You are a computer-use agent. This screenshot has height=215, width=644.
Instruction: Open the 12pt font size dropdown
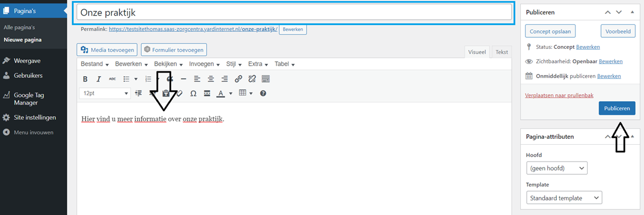tap(105, 94)
